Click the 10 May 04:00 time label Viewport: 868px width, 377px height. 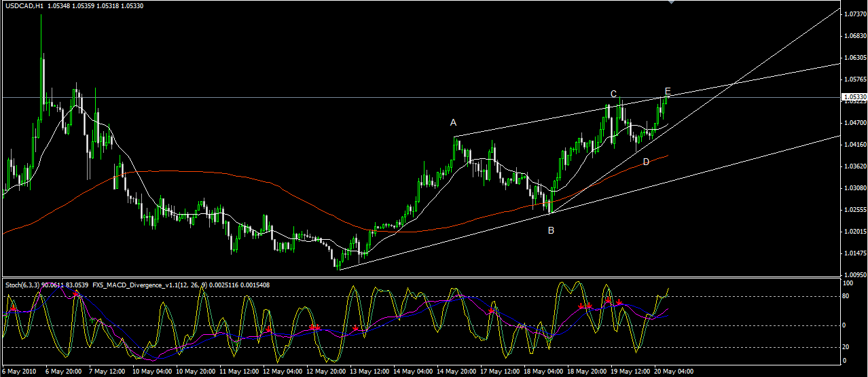coord(153,372)
